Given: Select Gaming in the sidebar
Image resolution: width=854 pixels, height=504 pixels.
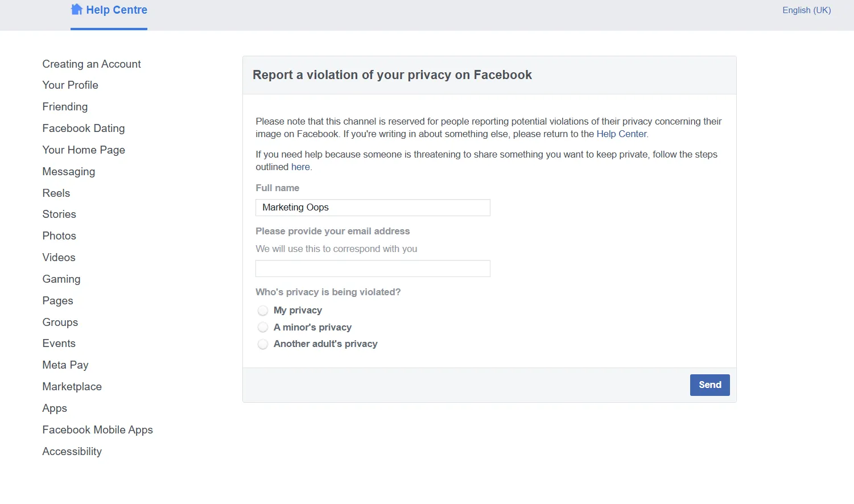Looking at the screenshot, I should click(x=61, y=279).
